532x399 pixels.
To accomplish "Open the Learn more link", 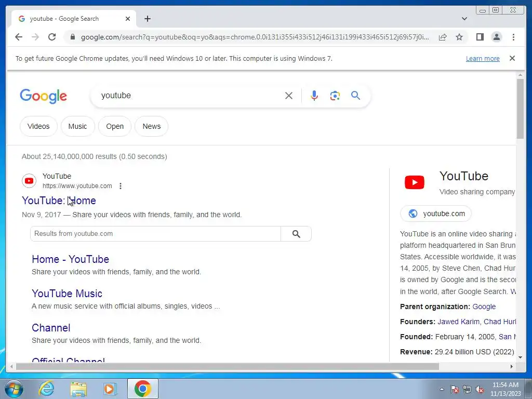I will point(483,58).
